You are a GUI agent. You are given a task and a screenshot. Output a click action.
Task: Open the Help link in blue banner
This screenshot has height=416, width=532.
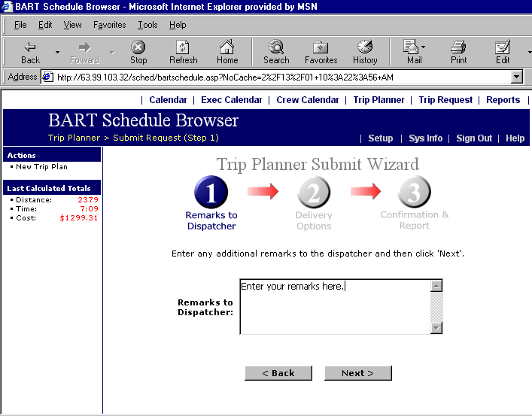pyautogui.click(x=515, y=138)
